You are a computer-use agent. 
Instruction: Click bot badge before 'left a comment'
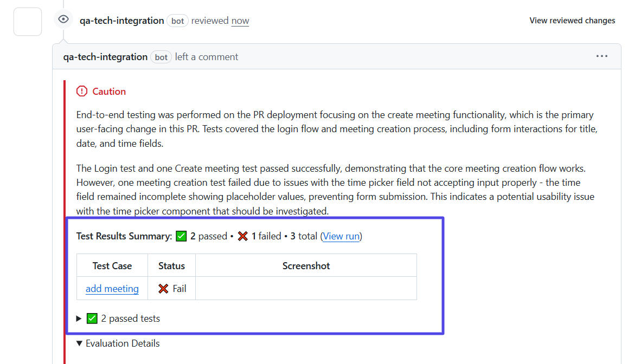click(161, 57)
